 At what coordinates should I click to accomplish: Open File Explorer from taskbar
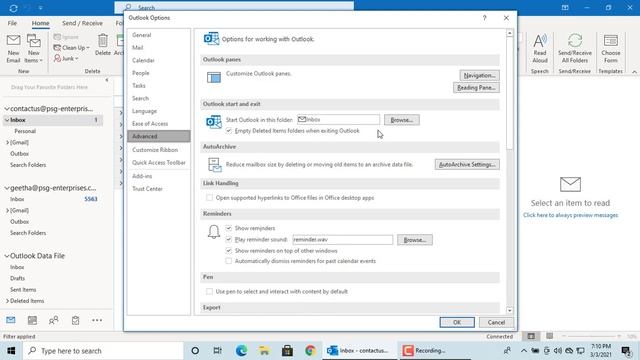coord(264,351)
